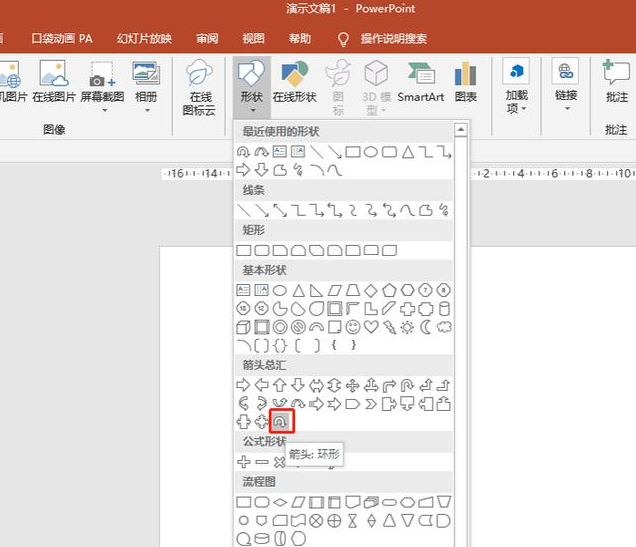Select the circular arrow shape under 箭头总汇
This screenshot has width=636, height=547.
click(x=280, y=422)
